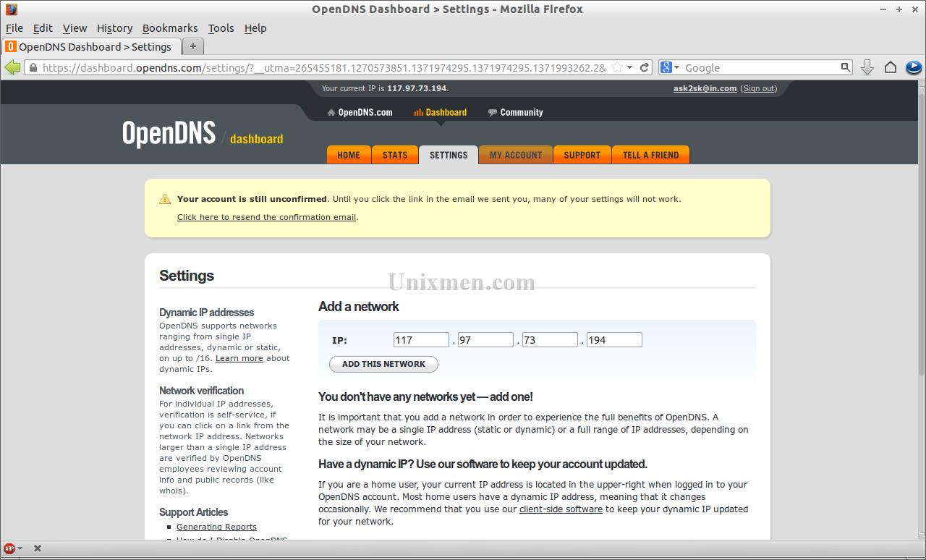Screen dimensions: 926x560
Task: Open the Edit menu
Action: tap(43, 28)
